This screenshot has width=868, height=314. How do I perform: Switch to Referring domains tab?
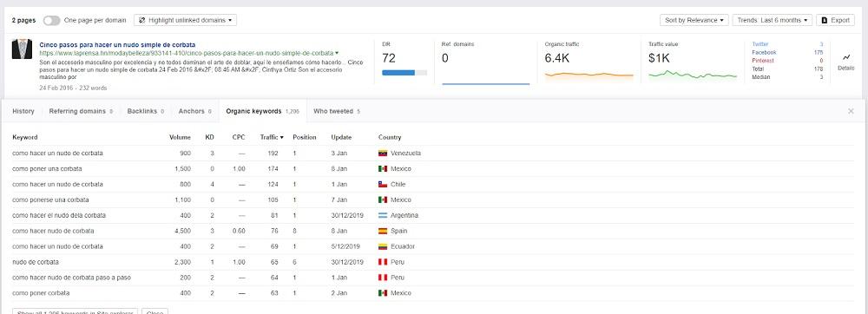pyautogui.click(x=81, y=111)
